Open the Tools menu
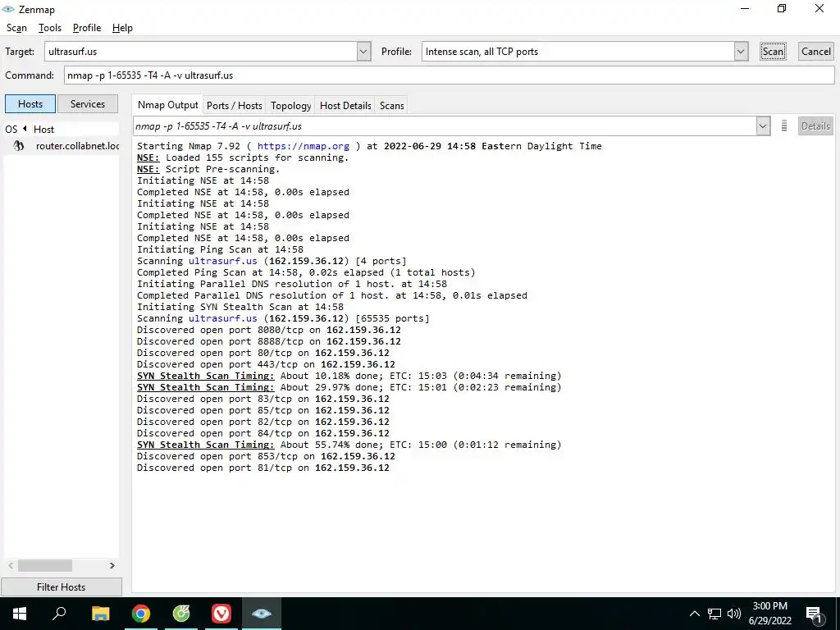The image size is (840, 630). [50, 28]
